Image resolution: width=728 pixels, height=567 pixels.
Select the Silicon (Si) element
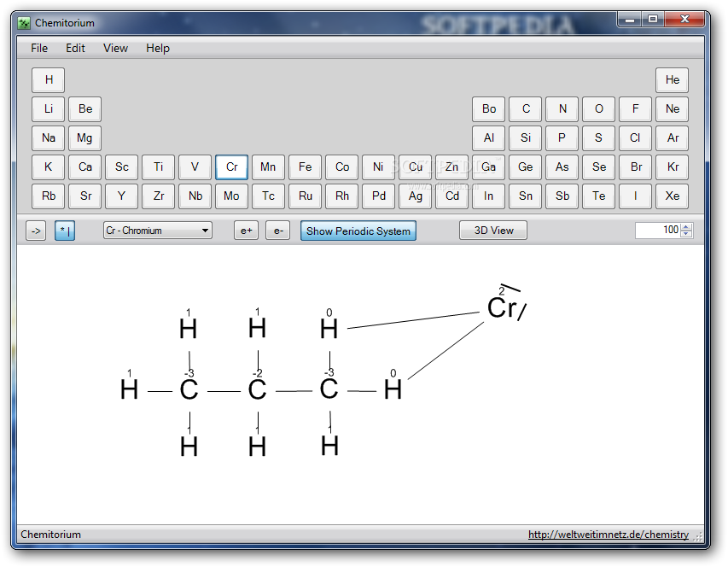tap(525, 138)
